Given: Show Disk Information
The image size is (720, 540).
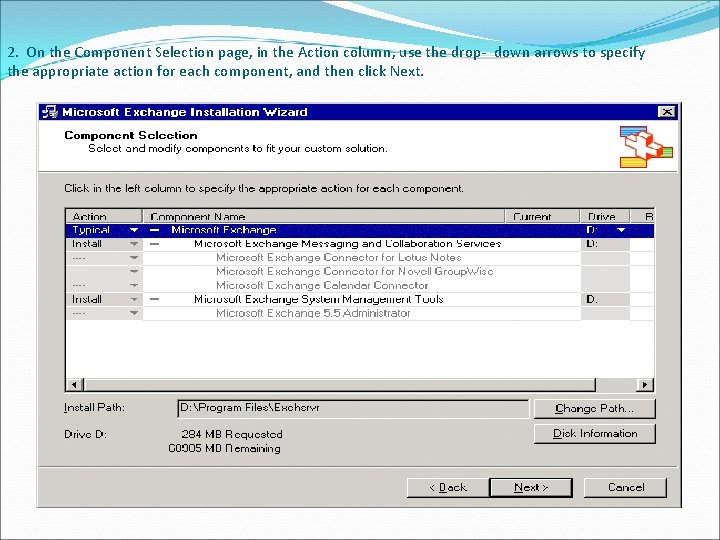Looking at the screenshot, I should pyautogui.click(x=595, y=433).
